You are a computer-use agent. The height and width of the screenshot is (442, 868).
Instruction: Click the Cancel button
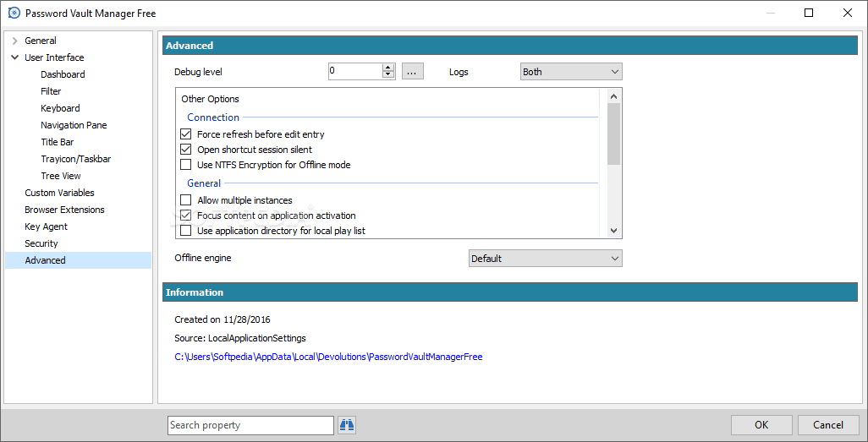(828, 425)
